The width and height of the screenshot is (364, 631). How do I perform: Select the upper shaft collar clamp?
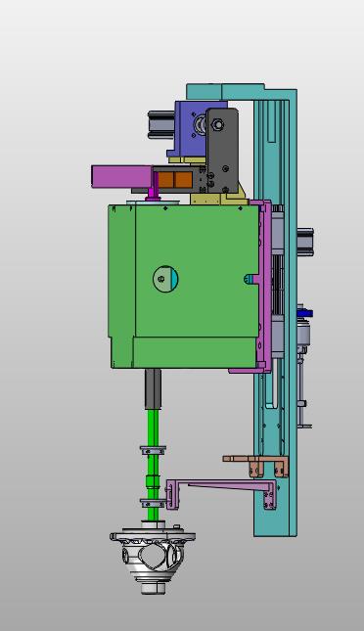153,450
